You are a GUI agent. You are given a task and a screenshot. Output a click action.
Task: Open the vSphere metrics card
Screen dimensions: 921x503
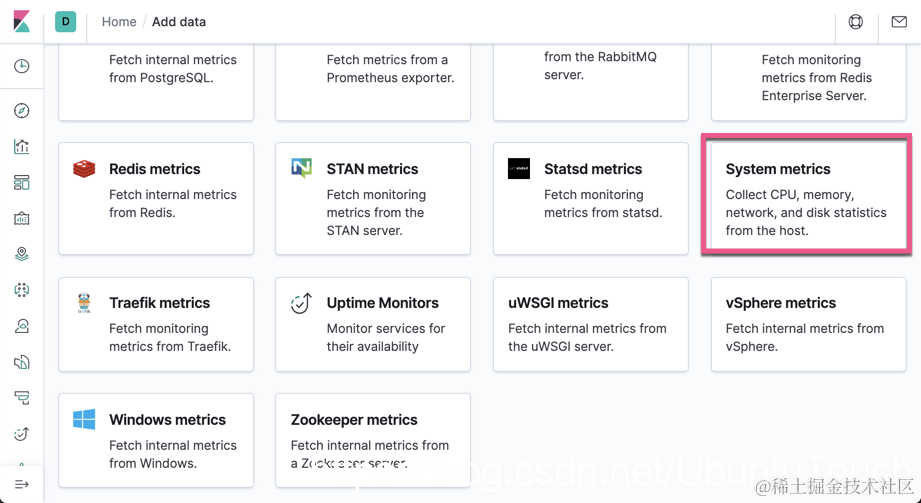pos(807,324)
